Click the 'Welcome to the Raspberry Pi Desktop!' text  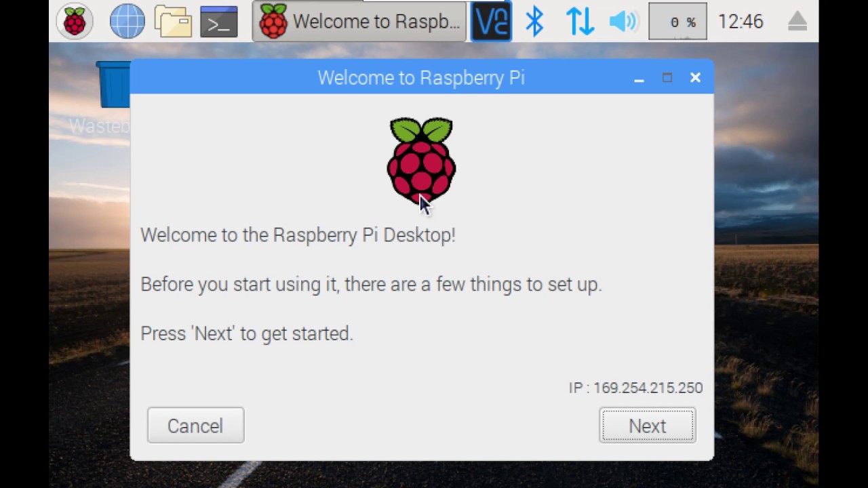click(298, 235)
